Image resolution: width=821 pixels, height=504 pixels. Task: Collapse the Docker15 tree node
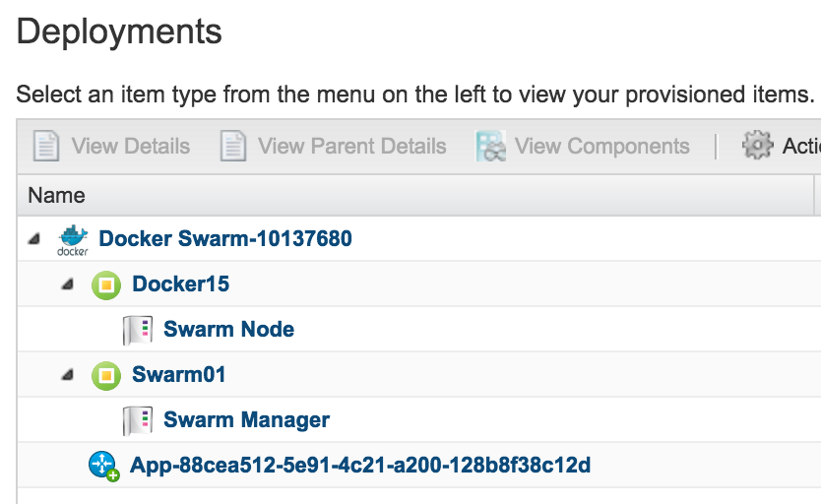pos(68,284)
